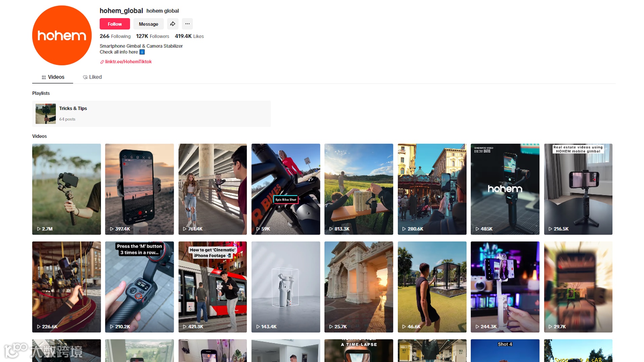Click the '64 posts' text
This screenshot has width=644, height=362.
tap(67, 119)
